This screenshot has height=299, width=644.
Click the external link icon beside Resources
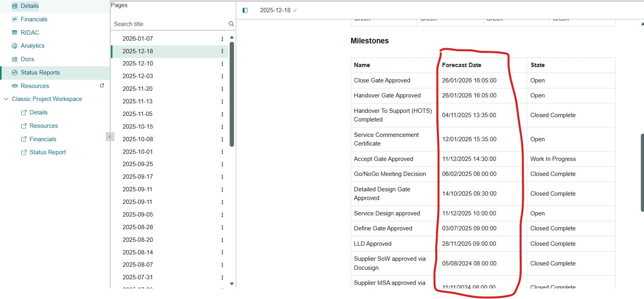click(102, 86)
